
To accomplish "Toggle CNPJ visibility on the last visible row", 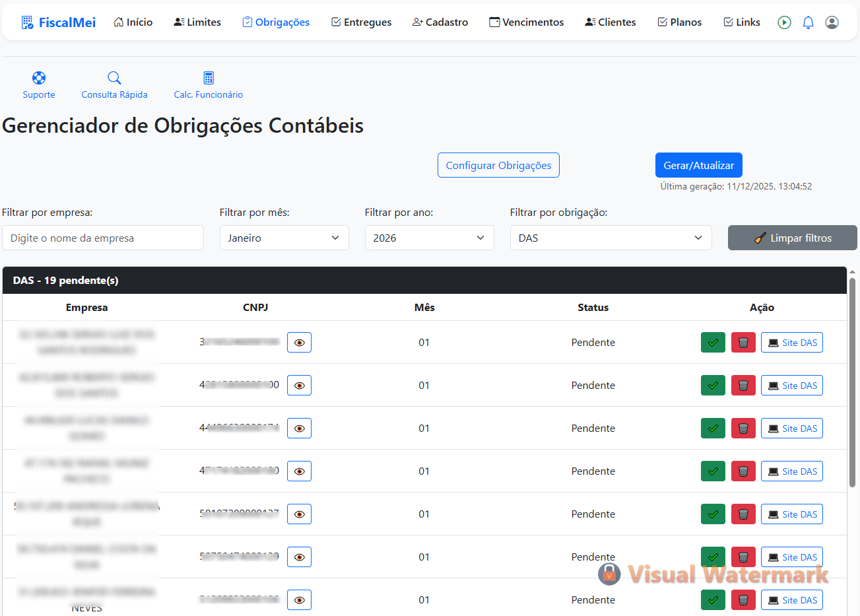I will (x=299, y=599).
